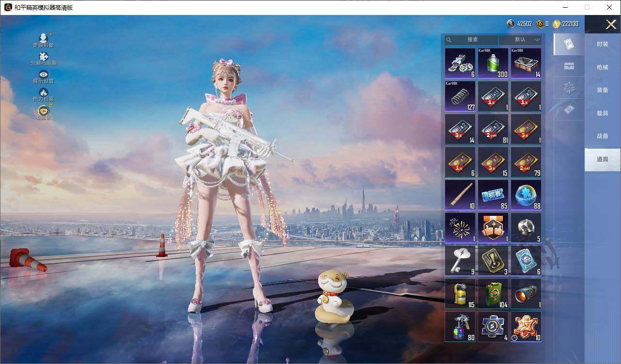Select the blue puzzle token with count 4
Image resolution: width=621 pixels, height=364 pixels.
pyautogui.click(x=493, y=327)
